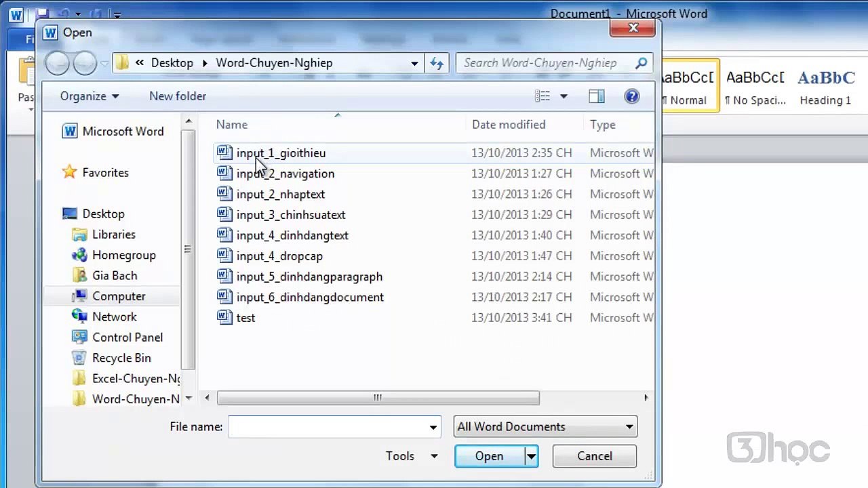Click the file list's horizontal scroll right arrow
The width and height of the screenshot is (868, 488).
point(646,398)
